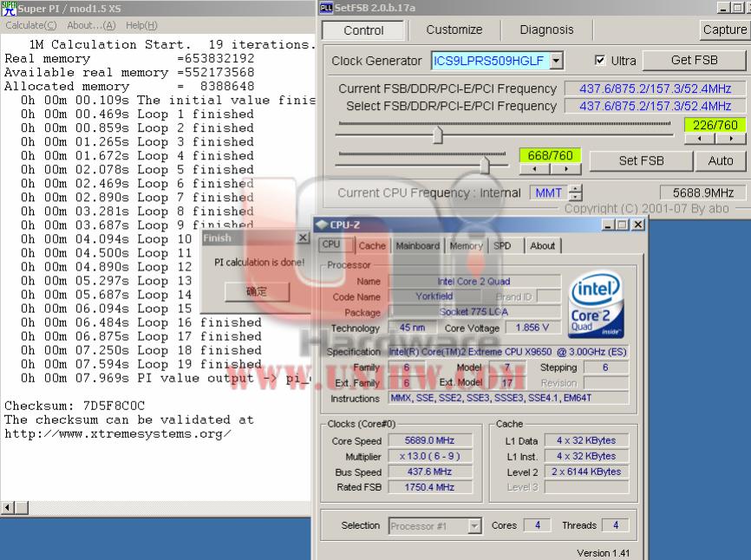
Task: Switch to the Control tab in SetFSB
Action: 363,30
